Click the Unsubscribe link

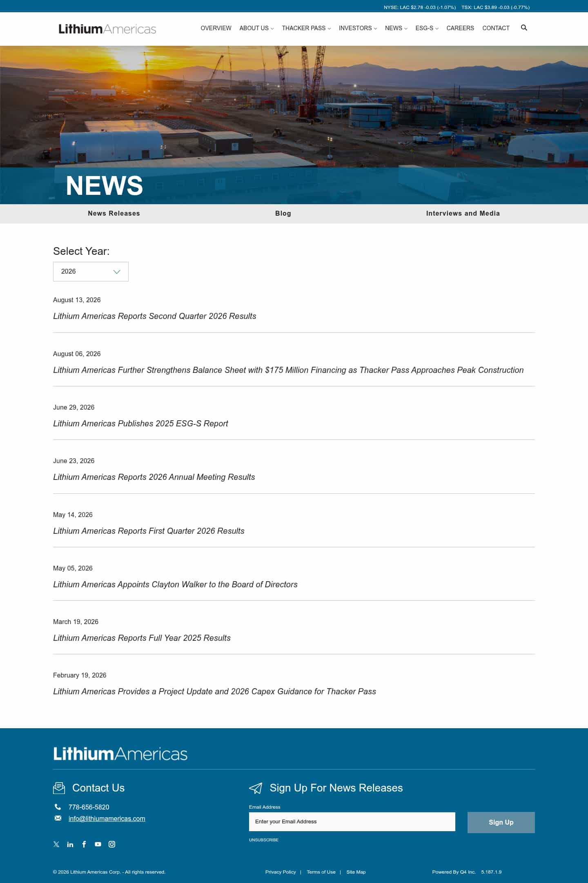[x=264, y=840]
